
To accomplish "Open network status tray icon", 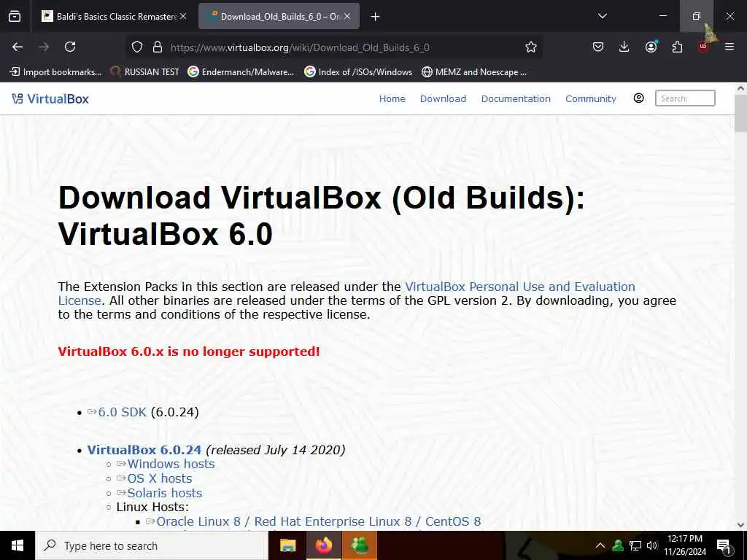I will [635, 545].
